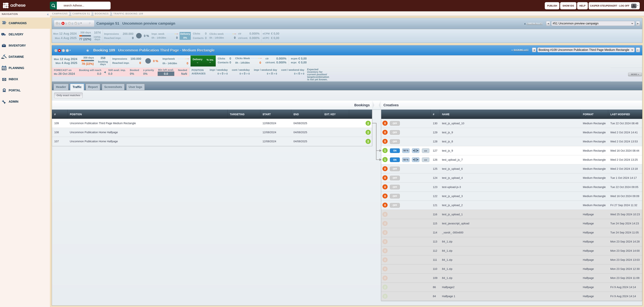The height and width of the screenshot is (307, 644).
Task: Open the campaign selector dropdown
Action: [592, 24]
